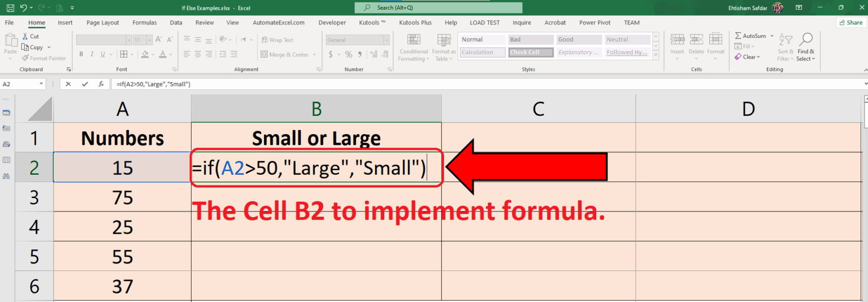Toggle Wrap Text
This screenshot has height=302, width=868.
click(277, 40)
